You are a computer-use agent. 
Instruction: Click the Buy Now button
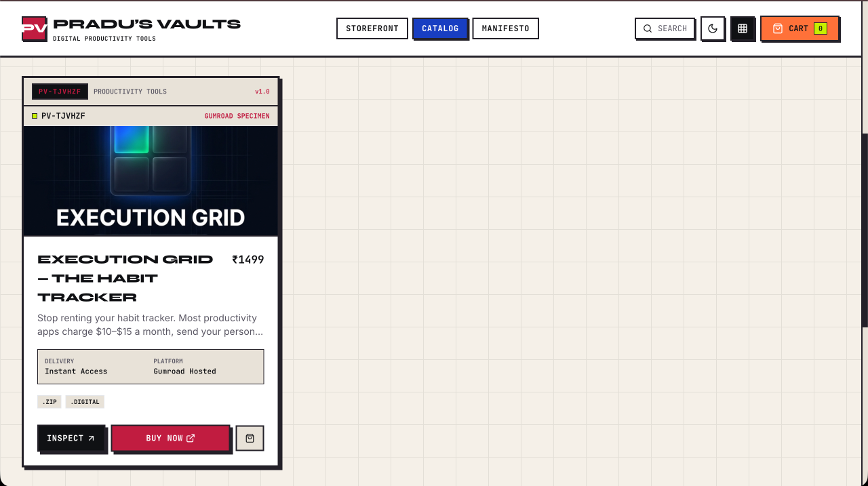pyautogui.click(x=170, y=439)
